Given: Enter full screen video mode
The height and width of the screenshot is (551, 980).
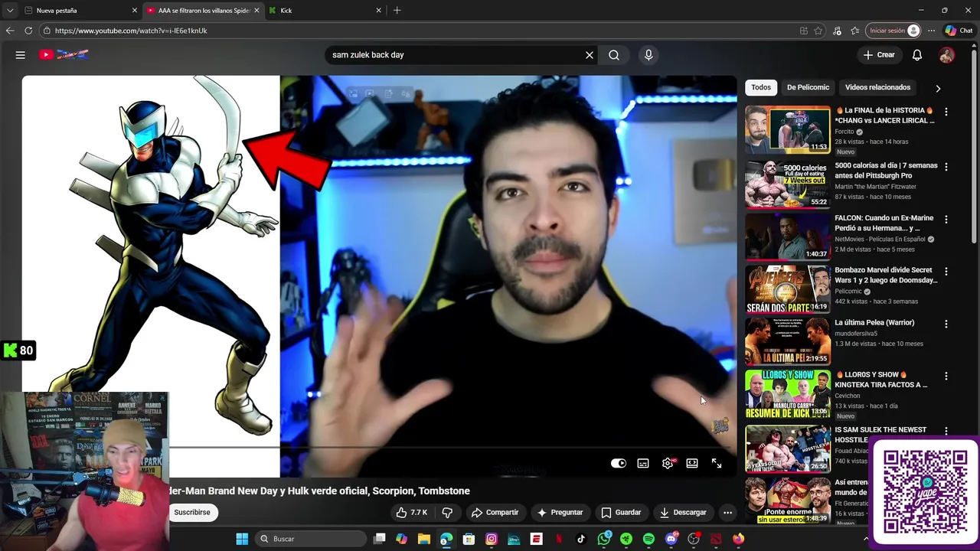Looking at the screenshot, I should [x=717, y=463].
